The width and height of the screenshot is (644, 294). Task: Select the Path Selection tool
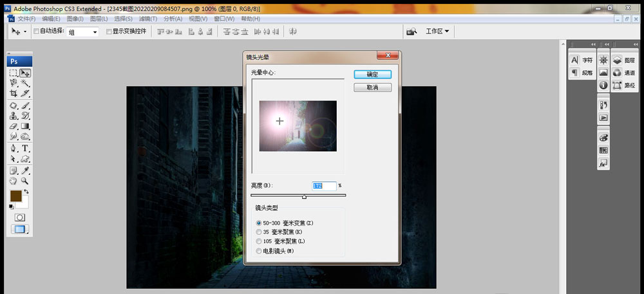pos(14,158)
